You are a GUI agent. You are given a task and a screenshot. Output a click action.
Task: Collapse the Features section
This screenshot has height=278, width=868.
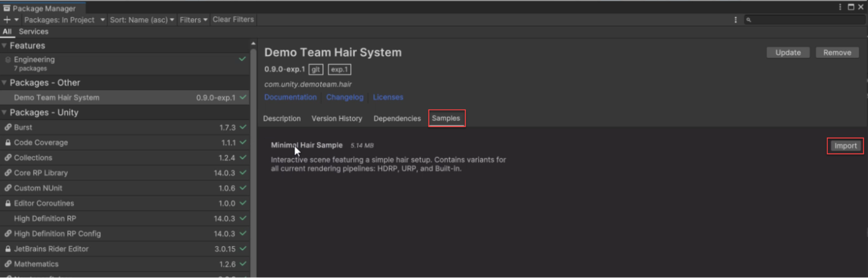pos(4,46)
